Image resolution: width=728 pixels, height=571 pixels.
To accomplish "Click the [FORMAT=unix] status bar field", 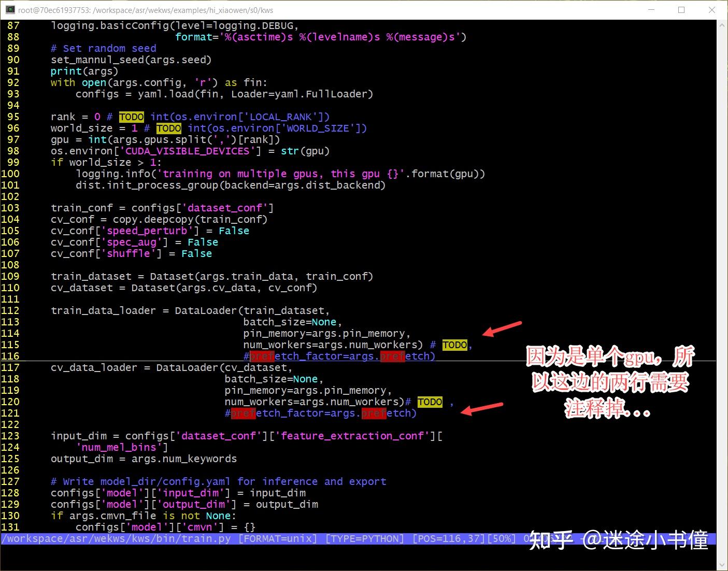I will [278, 538].
